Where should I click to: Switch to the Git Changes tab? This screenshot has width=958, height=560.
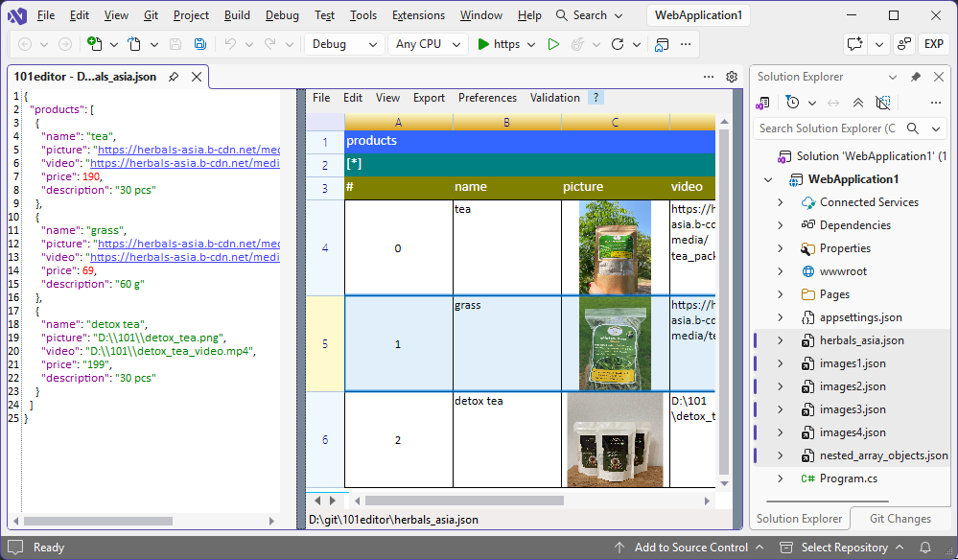pyautogui.click(x=900, y=519)
